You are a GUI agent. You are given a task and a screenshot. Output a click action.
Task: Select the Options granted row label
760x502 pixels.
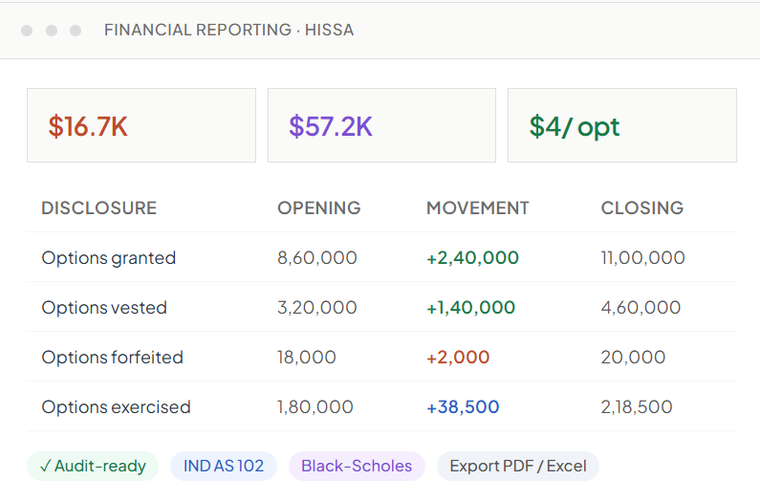(109, 258)
